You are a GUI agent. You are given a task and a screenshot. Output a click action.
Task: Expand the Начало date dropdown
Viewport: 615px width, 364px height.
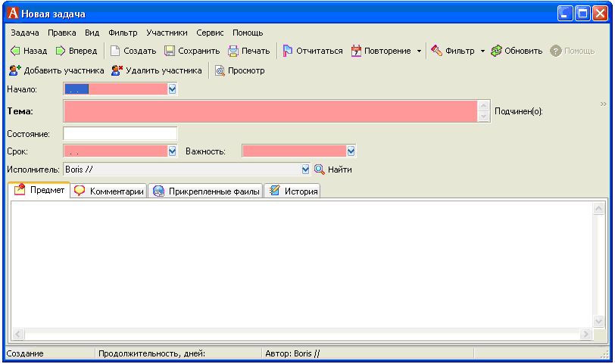tap(172, 89)
